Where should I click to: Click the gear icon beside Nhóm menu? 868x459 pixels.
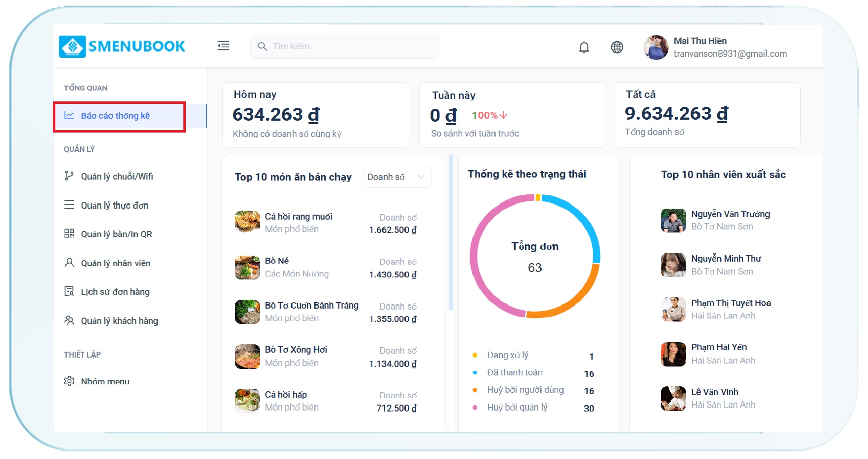pyautogui.click(x=69, y=381)
